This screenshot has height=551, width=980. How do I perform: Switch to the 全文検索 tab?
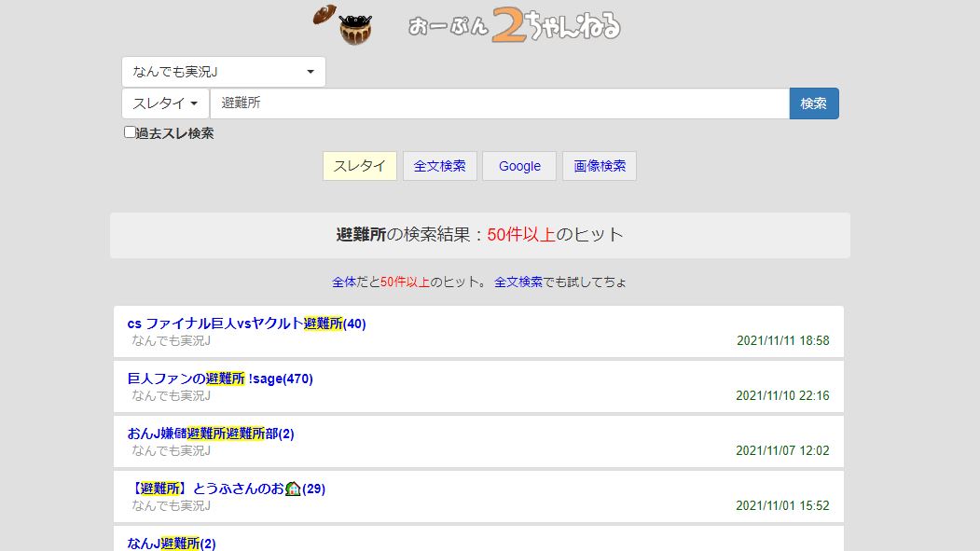pyautogui.click(x=440, y=166)
